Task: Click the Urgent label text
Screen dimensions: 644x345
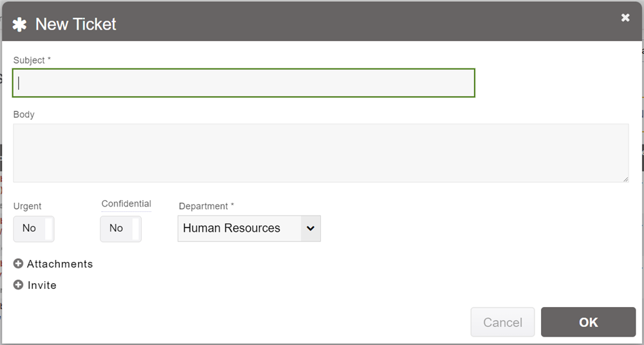Action: pos(27,207)
